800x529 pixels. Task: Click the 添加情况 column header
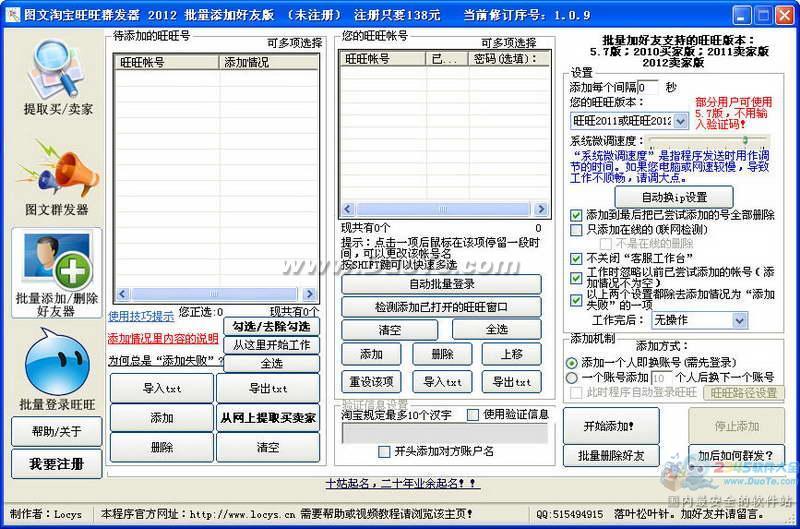pyautogui.click(x=268, y=62)
